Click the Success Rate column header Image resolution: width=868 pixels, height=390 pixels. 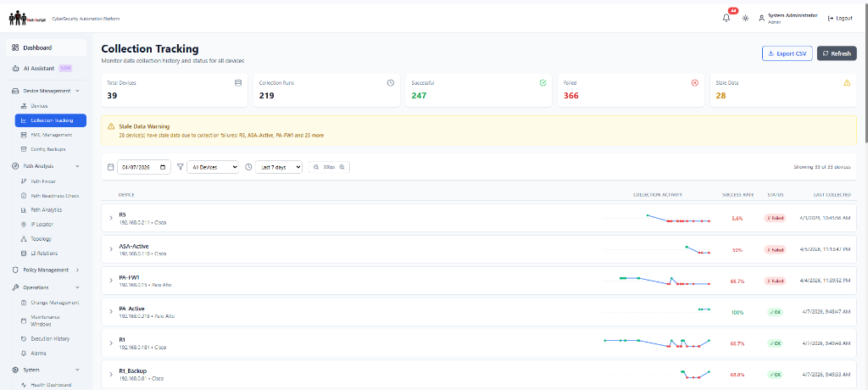pos(738,194)
